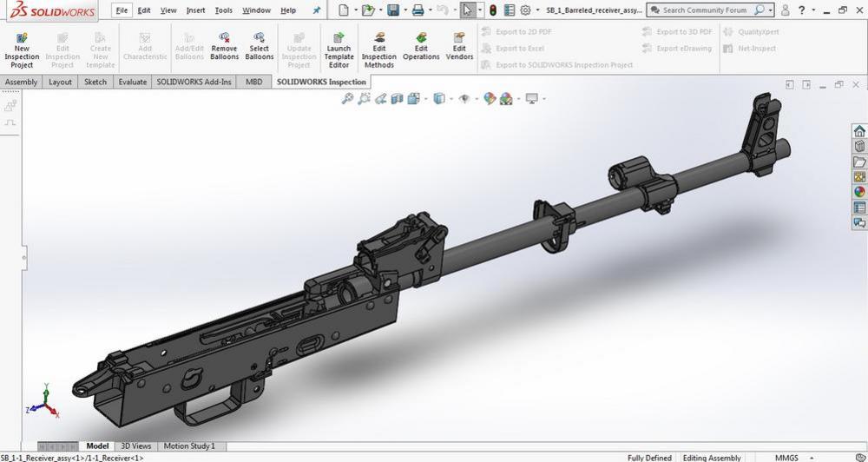Open the Tools menu
Image resolution: width=868 pixels, height=462 pixels.
coord(224,10)
